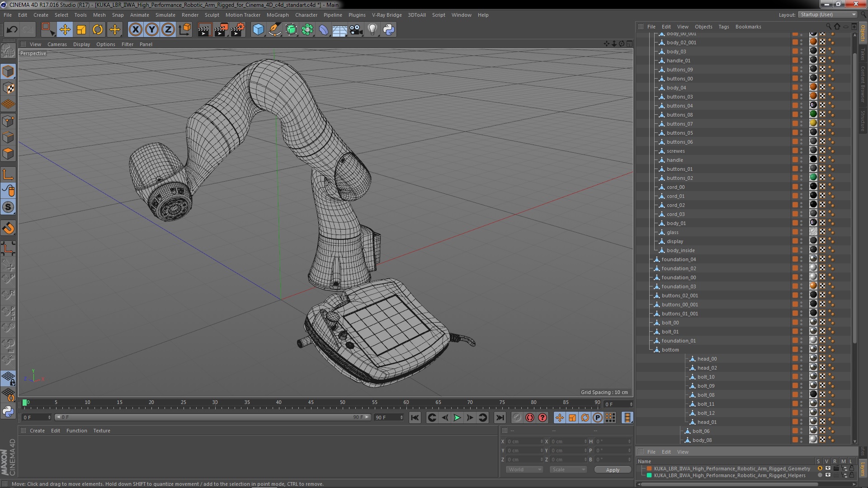Open the Bend deformer icon
The image size is (868, 488).
[324, 30]
